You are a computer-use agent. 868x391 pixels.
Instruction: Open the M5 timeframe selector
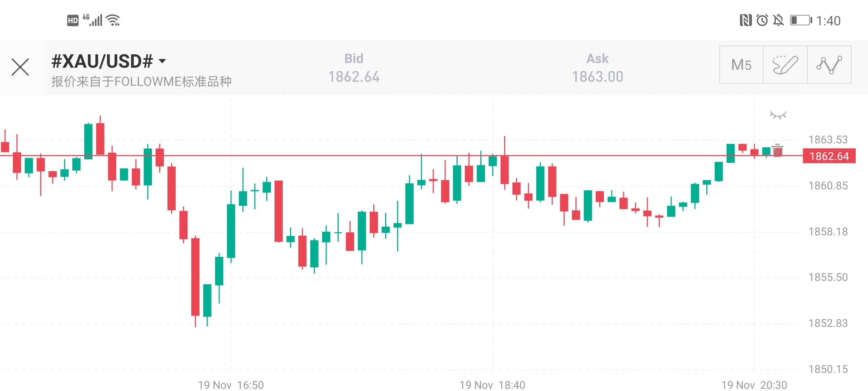point(741,65)
